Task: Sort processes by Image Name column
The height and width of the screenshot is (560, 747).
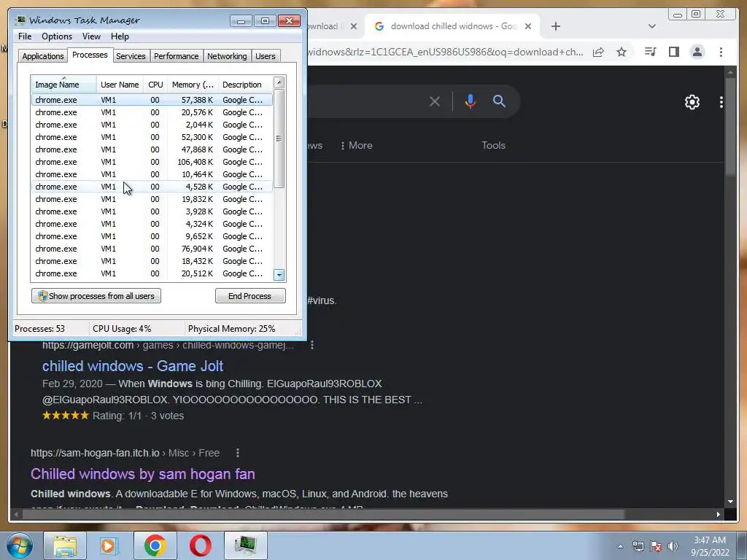Action: click(x=64, y=85)
